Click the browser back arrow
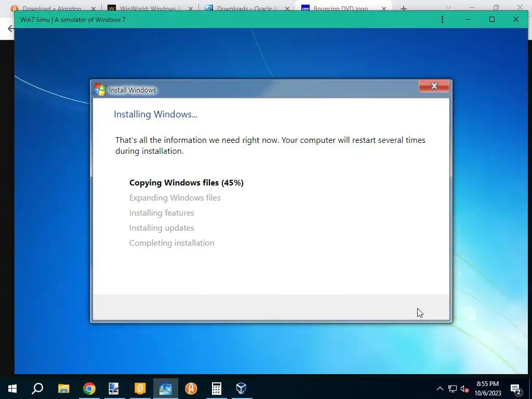Viewport: 532px width, 399px height. coord(10,29)
